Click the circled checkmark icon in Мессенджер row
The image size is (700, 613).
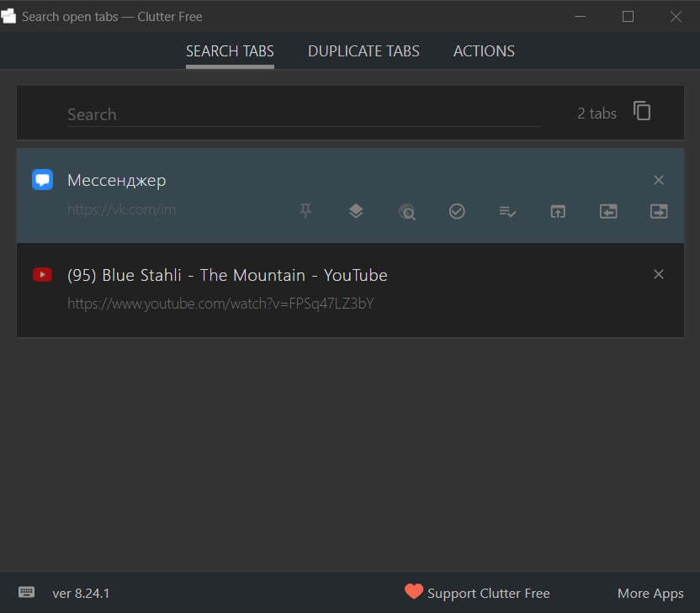pos(457,211)
